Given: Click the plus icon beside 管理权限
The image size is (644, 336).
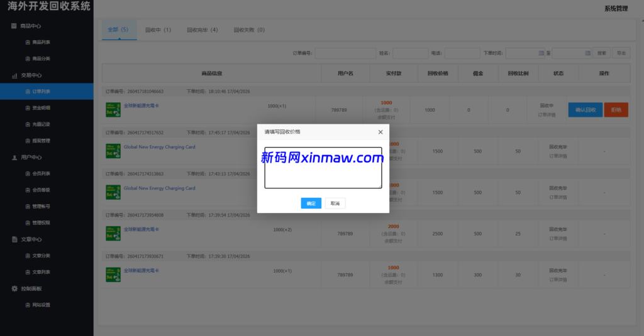Looking at the screenshot, I should point(28,223).
